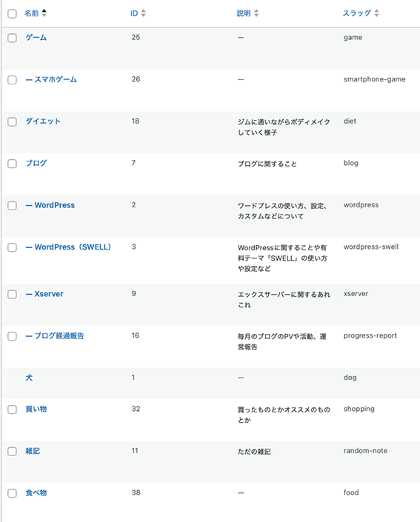This screenshot has width=420, height=522.
Task: Click the slug text blog
Action: (351, 163)
